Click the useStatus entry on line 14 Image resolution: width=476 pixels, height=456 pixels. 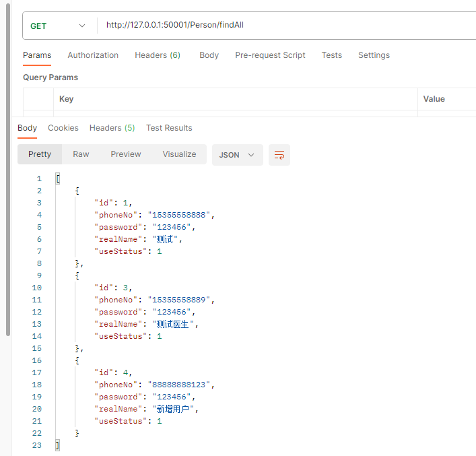128,336
